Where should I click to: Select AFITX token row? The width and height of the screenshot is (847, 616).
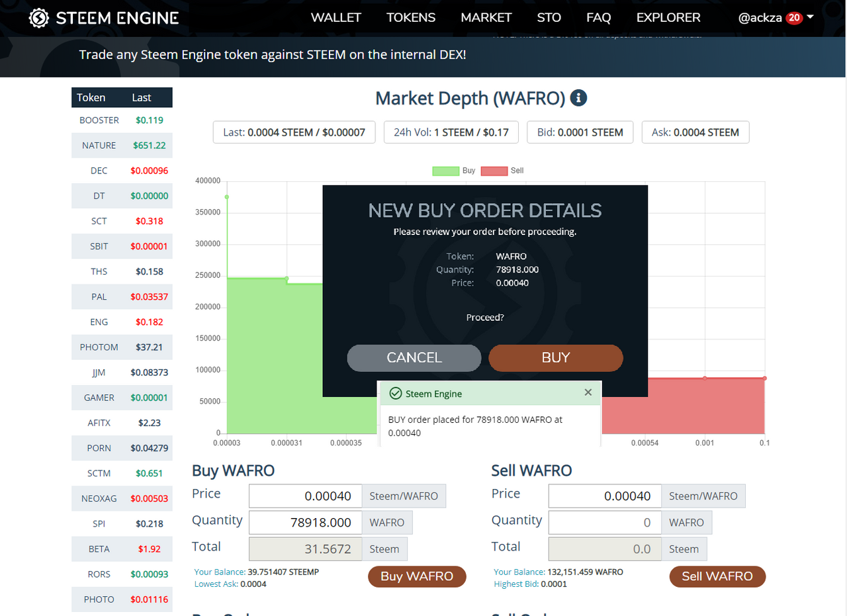click(x=122, y=423)
